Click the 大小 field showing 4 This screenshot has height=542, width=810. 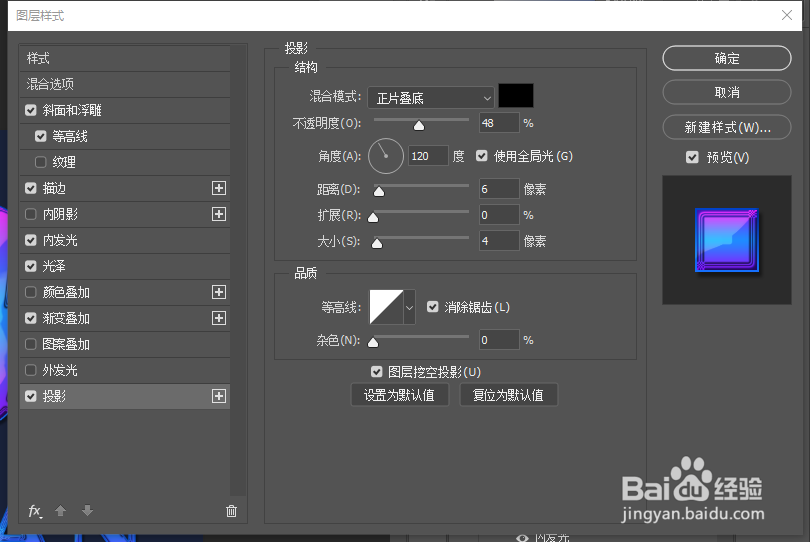point(499,240)
